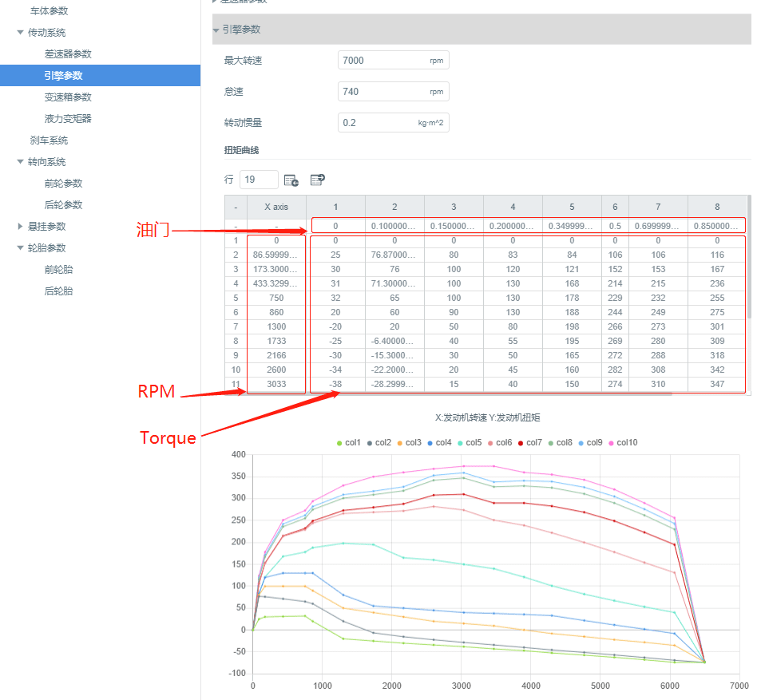761x700 pixels.
Task: Click the table's horizontal scrollbar
Action: tap(449, 394)
